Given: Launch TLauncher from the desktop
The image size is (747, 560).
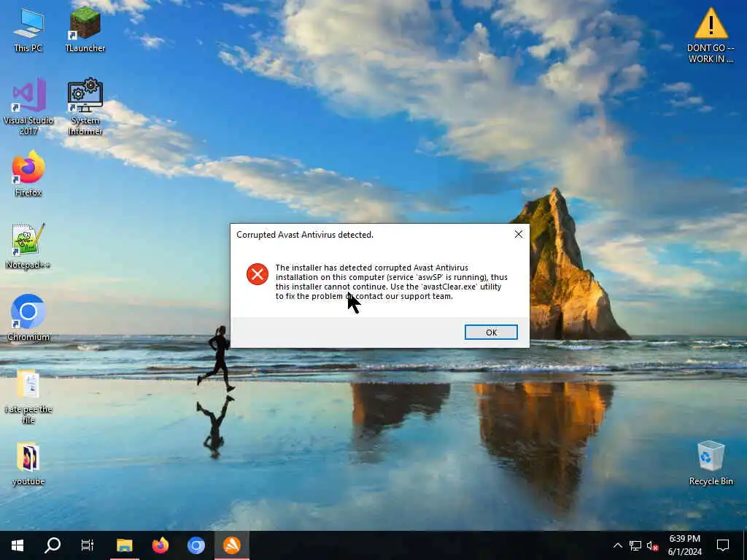Looking at the screenshot, I should pos(85,29).
